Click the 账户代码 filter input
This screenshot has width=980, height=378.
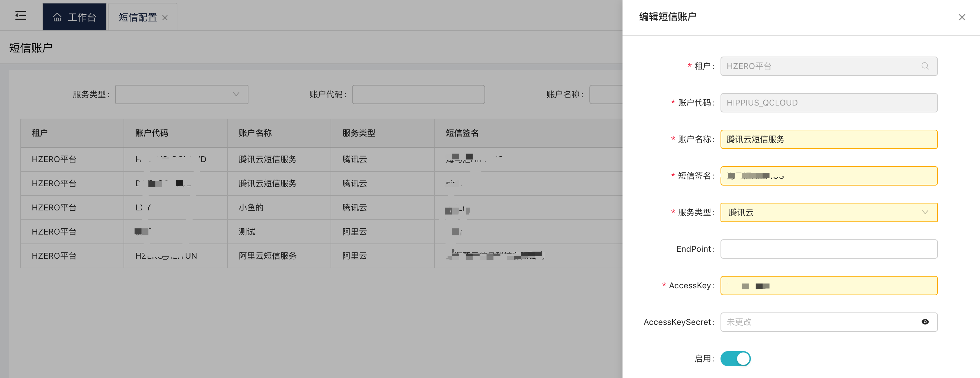coord(419,94)
